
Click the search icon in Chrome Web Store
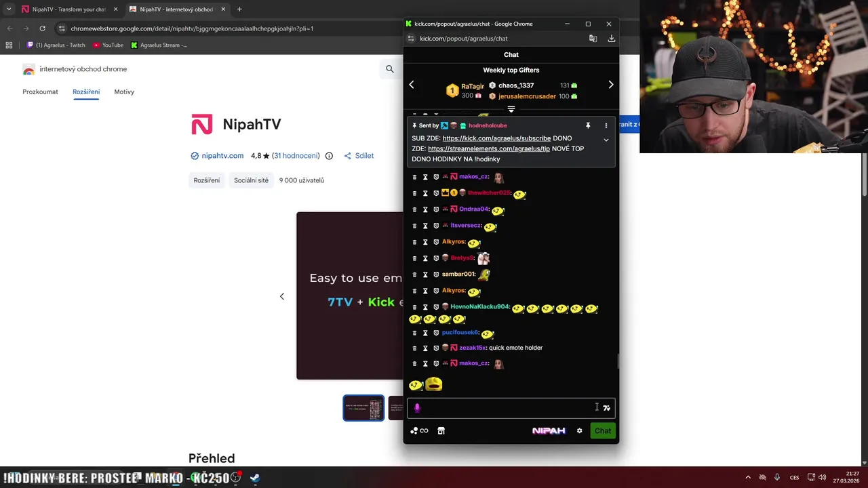coord(390,68)
